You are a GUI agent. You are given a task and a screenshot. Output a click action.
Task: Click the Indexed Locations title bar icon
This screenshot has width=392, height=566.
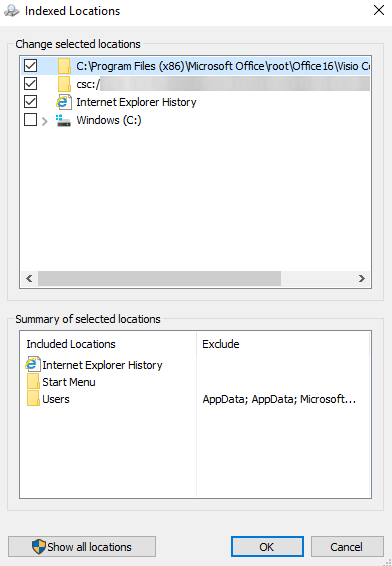pyautogui.click(x=12, y=11)
